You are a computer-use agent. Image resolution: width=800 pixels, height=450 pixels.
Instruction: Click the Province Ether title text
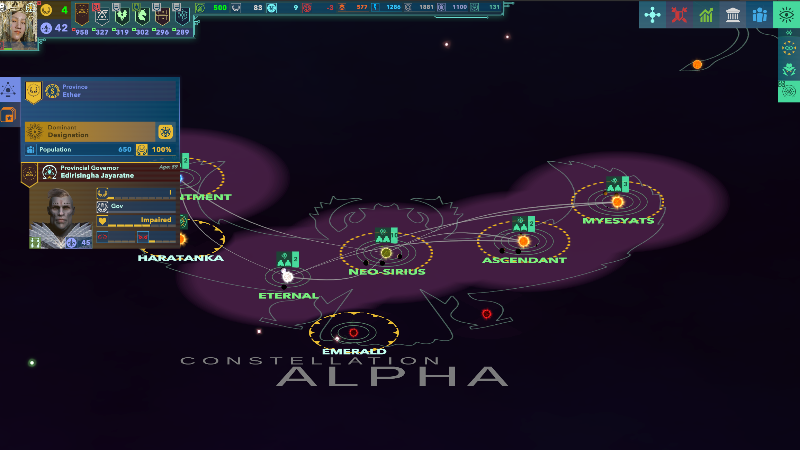coord(74,91)
